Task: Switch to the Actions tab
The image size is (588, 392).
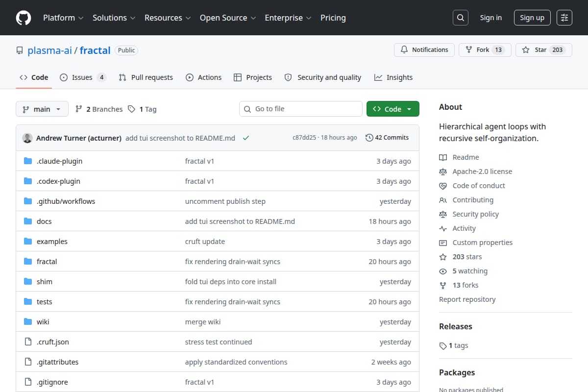Action: click(203, 77)
